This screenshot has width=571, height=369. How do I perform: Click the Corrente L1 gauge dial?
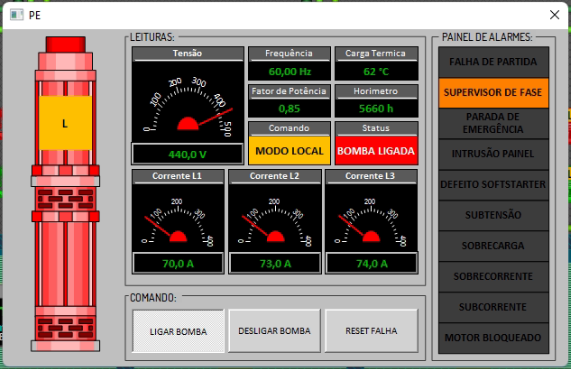(x=178, y=217)
